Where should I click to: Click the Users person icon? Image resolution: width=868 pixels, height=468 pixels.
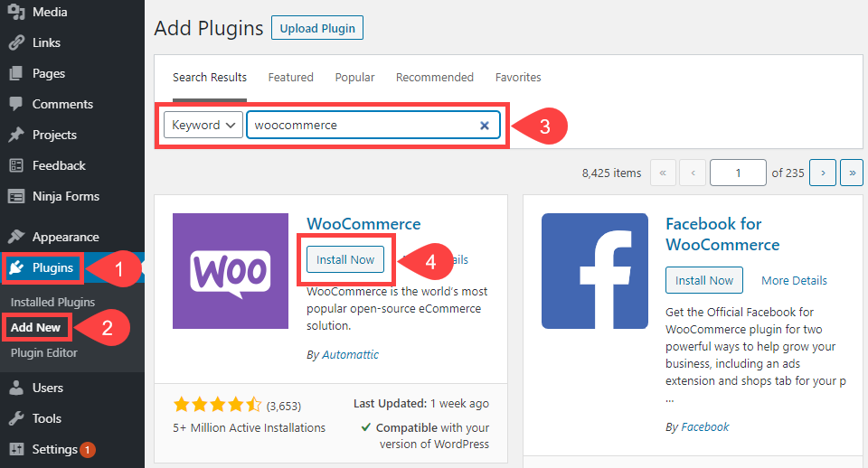[x=16, y=388]
